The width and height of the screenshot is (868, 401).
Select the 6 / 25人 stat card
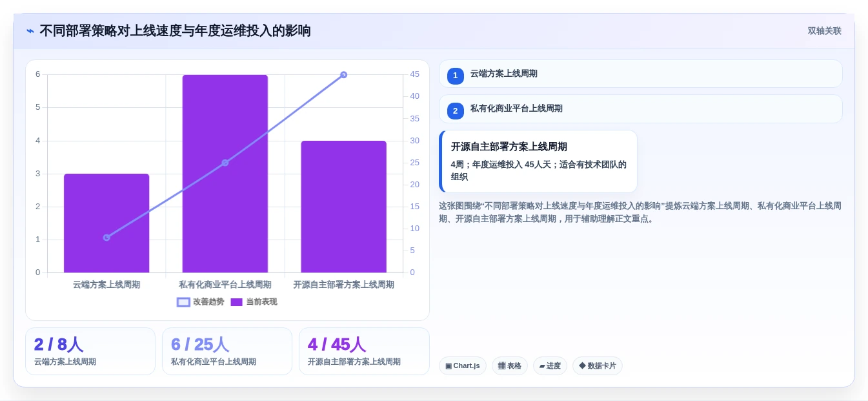click(227, 351)
